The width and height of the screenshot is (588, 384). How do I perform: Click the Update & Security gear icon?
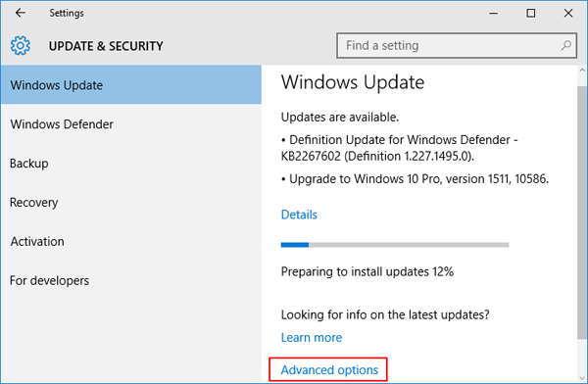click(x=21, y=46)
